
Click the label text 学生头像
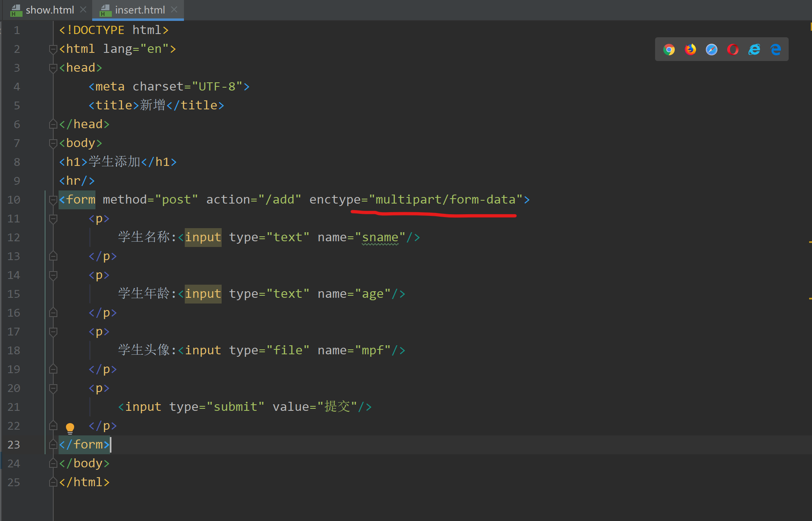click(144, 350)
